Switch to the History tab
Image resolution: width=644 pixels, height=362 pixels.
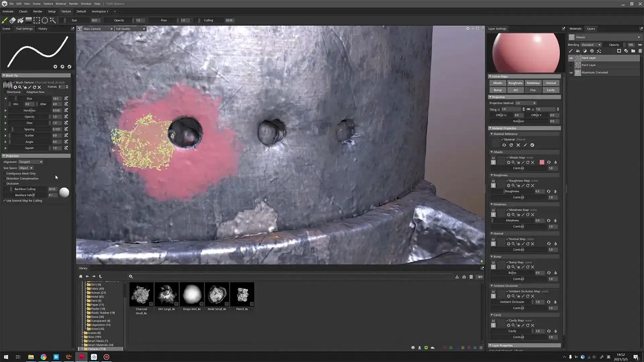click(x=43, y=28)
